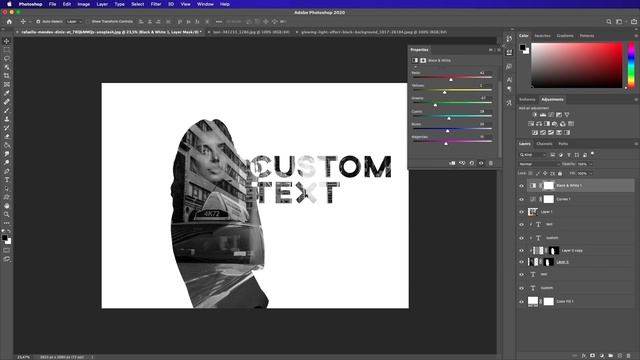This screenshot has height=360, width=640.
Task: Delete adjustment layer from Properties panel
Action: 491,163
